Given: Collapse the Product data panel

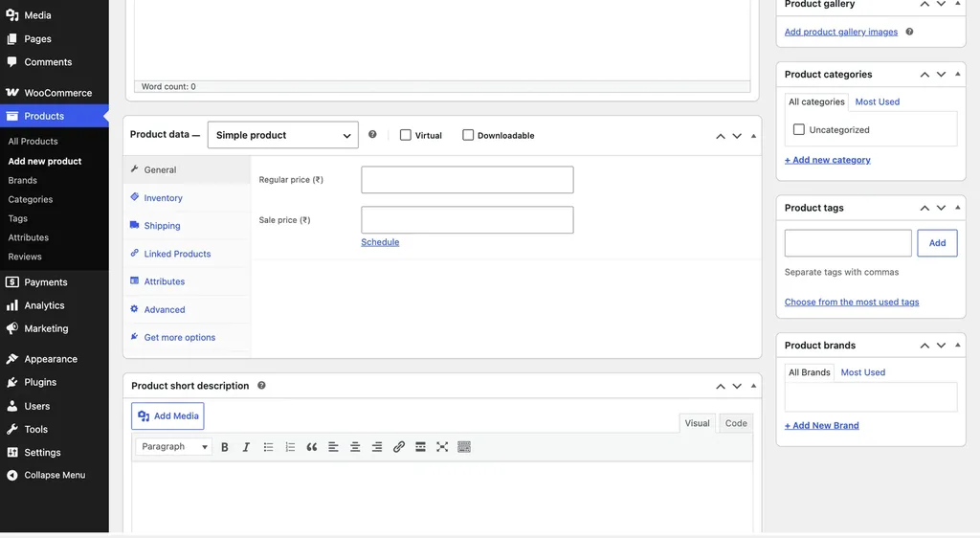Looking at the screenshot, I should coord(753,136).
